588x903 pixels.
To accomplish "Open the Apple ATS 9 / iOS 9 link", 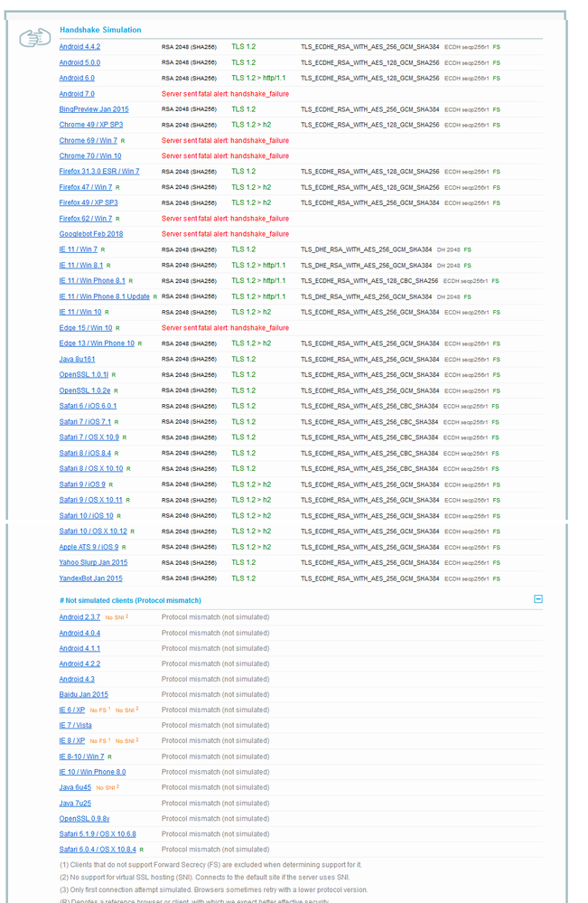I will [x=89, y=547].
